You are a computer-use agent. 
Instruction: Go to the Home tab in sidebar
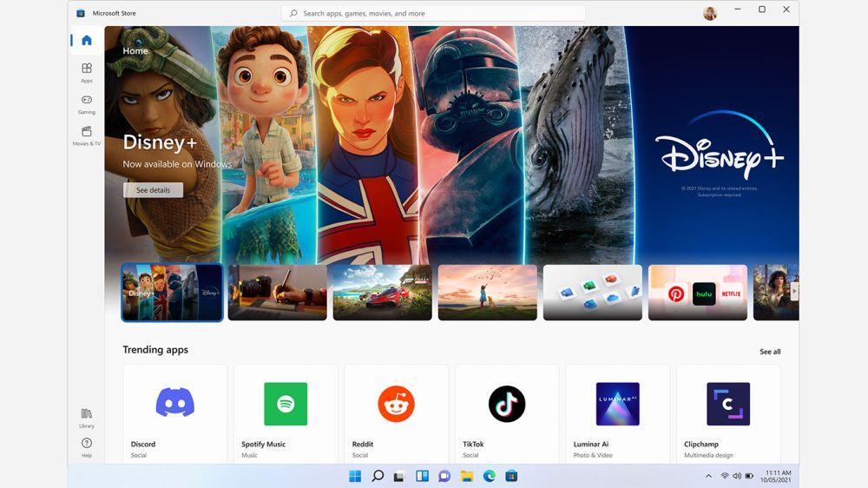coord(86,41)
